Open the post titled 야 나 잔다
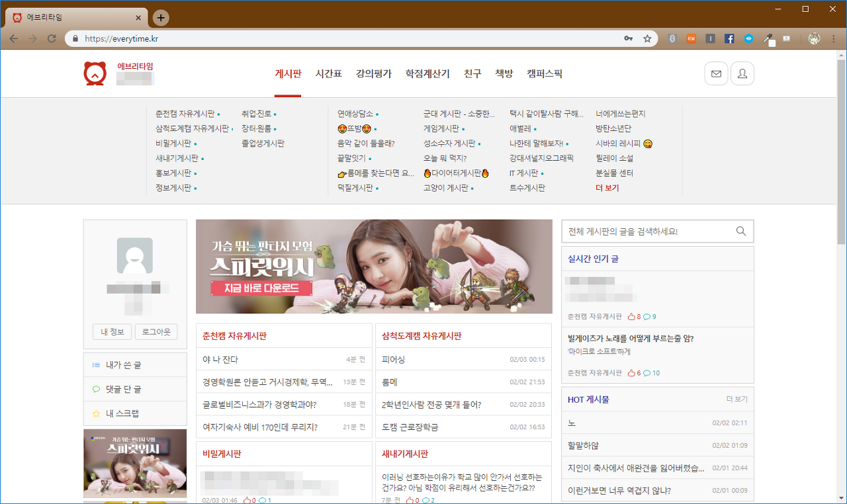Image resolution: width=847 pixels, height=504 pixels. (x=220, y=360)
